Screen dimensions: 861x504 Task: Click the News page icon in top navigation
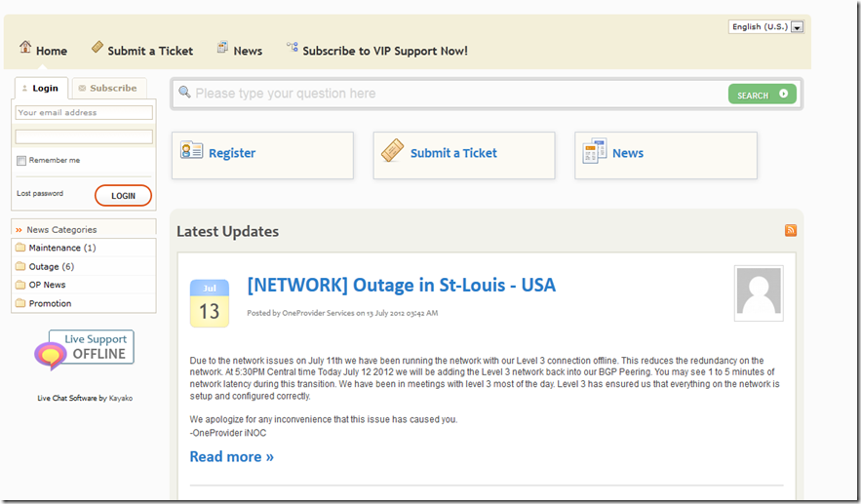[x=222, y=47]
